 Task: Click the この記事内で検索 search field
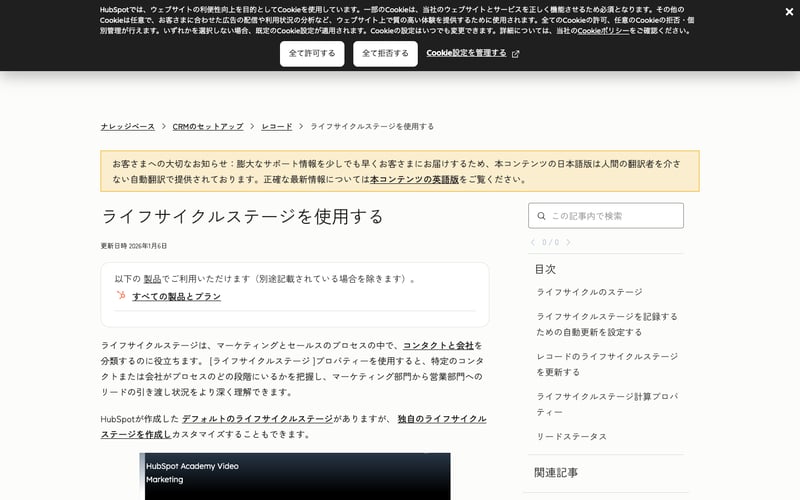tap(606, 216)
